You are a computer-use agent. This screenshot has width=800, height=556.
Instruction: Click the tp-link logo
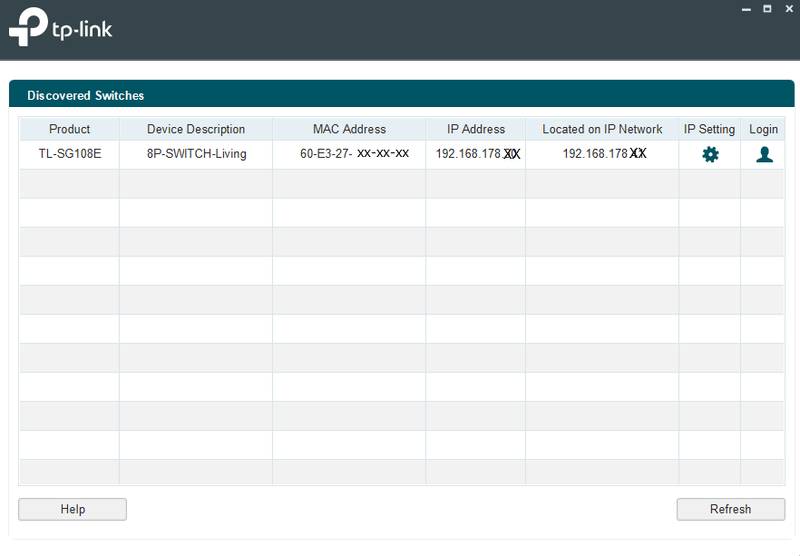coord(61,28)
